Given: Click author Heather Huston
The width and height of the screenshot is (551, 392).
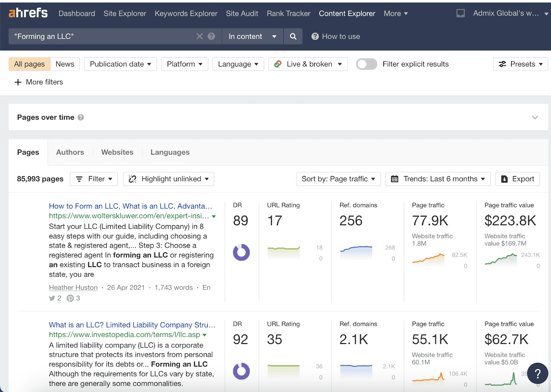Looking at the screenshot, I should (x=73, y=288).
